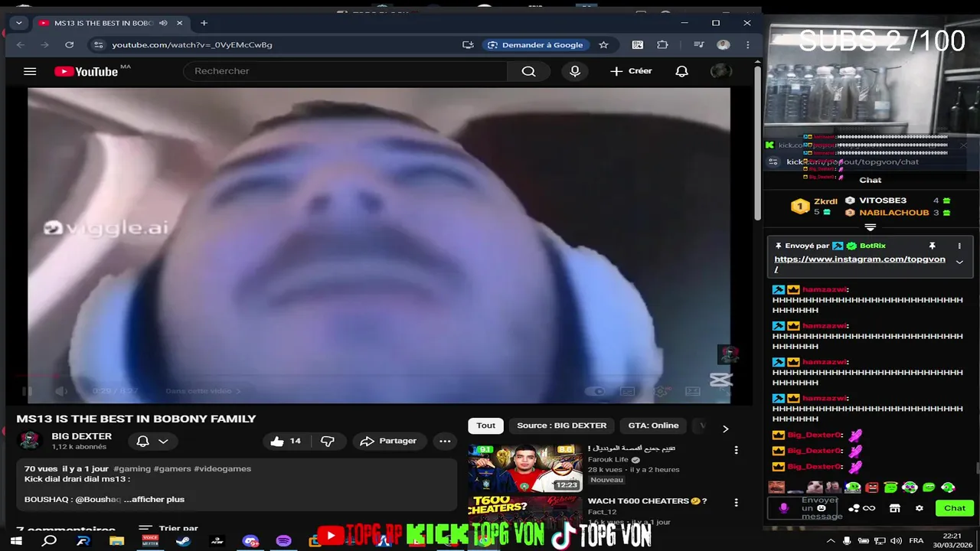The height and width of the screenshot is (551, 980).
Task: Mute the tab via speaker icon
Action: point(163,23)
